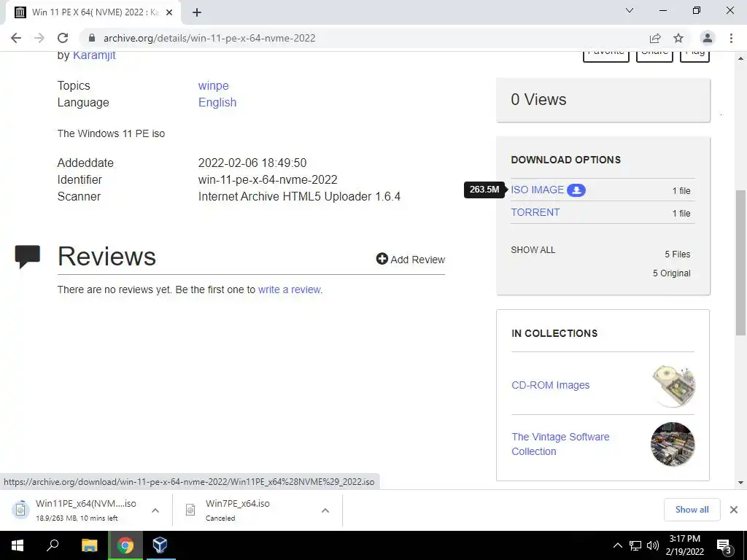The image size is (747, 560).
Task: Close the Win 11 PE tab
Action: [x=169, y=12]
